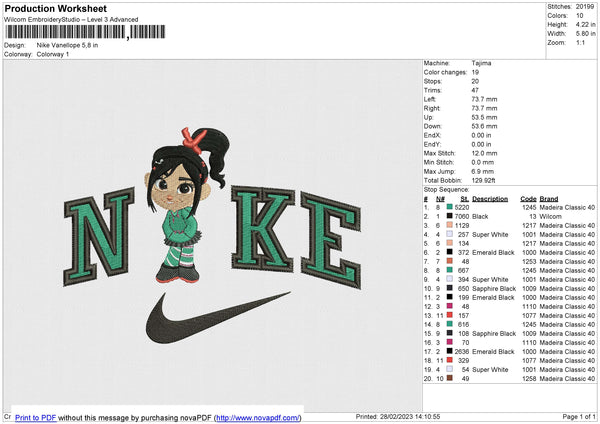Viewport: 600px width, 424px height.
Task: Select the dark swatch in stop row 10
Action: [450, 288]
